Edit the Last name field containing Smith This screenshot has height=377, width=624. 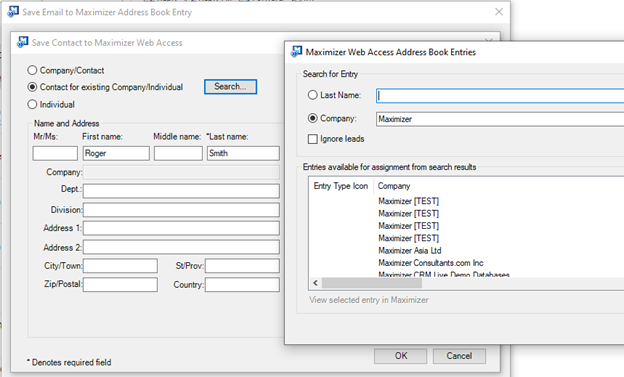[x=243, y=153]
